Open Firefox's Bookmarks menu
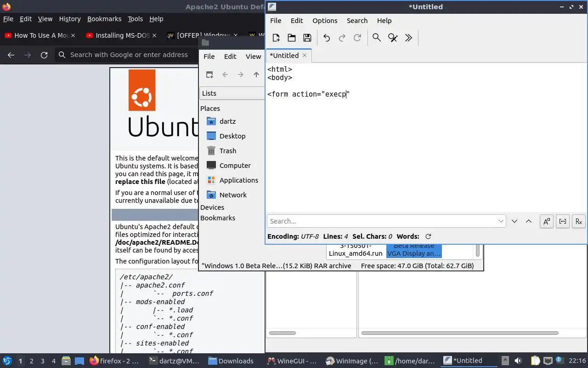 [x=104, y=19]
